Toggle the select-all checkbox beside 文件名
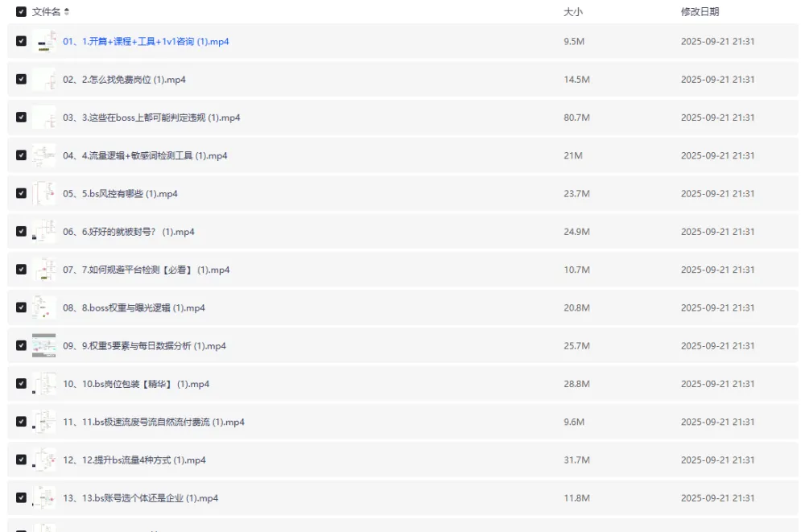The image size is (805, 532). [x=21, y=12]
